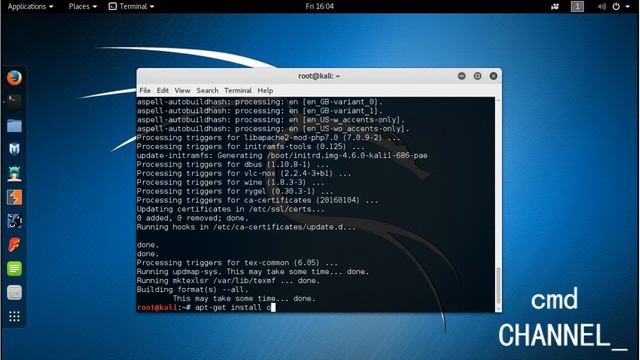This screenshot has height=360, width=640.
Task: Click the 'Updating certificates in /etc/ssl/certs...' line
Action: pos(231,209)
